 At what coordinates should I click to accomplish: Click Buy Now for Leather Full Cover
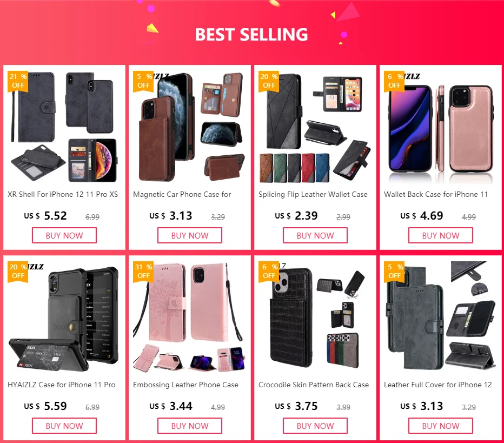441,426
